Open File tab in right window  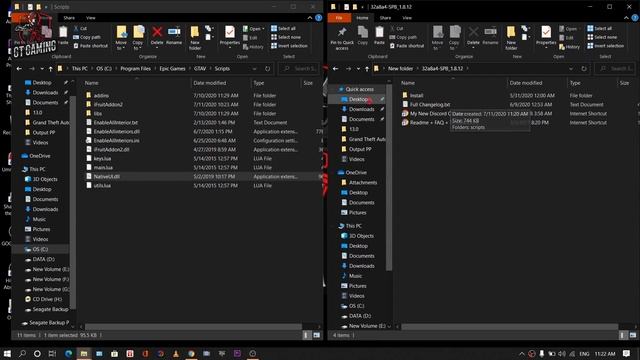coord(339,18)
